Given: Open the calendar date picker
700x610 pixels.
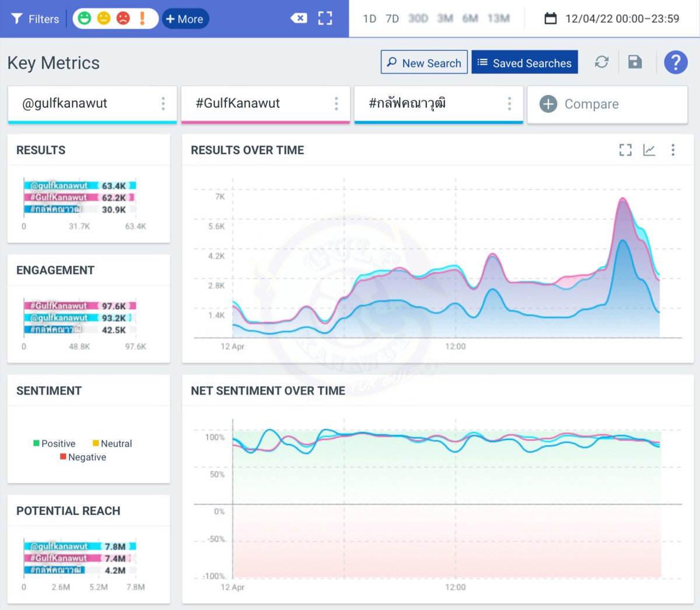Looking at the screenshot, I should pos(549,18).
